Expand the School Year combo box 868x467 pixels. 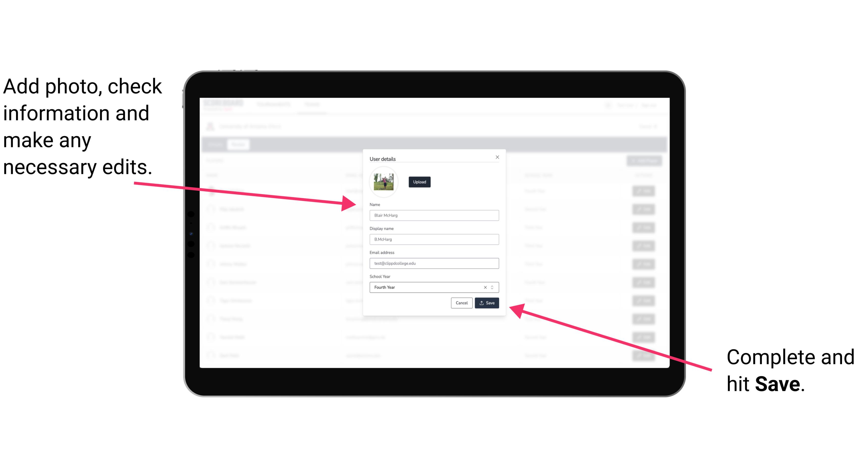click(493, 287)
